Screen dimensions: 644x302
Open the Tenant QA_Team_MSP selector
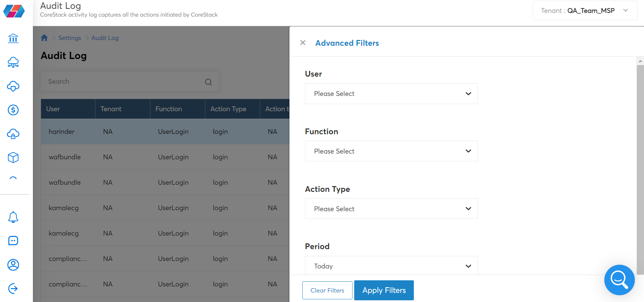point(585,11)
